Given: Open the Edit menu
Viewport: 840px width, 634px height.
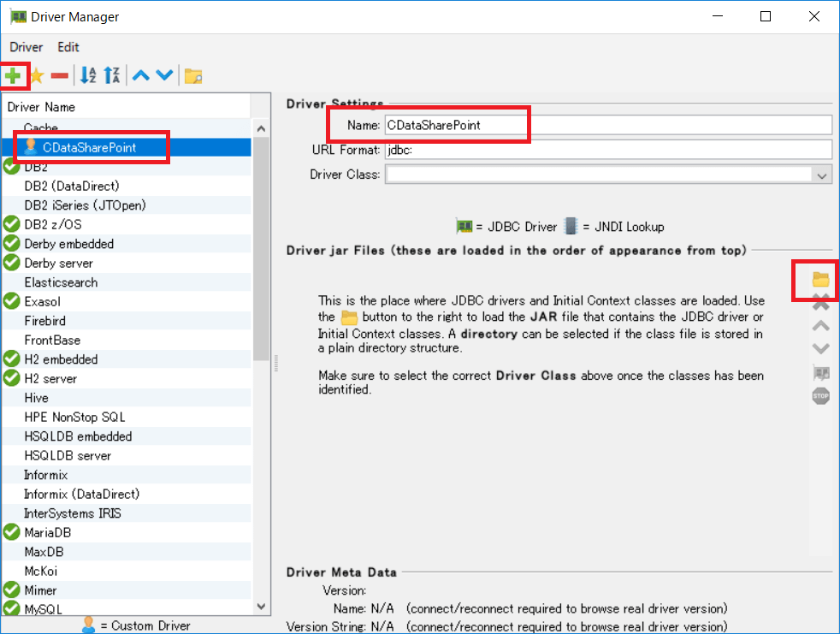Looking at the screenshot, I should [x=68, y=47].
